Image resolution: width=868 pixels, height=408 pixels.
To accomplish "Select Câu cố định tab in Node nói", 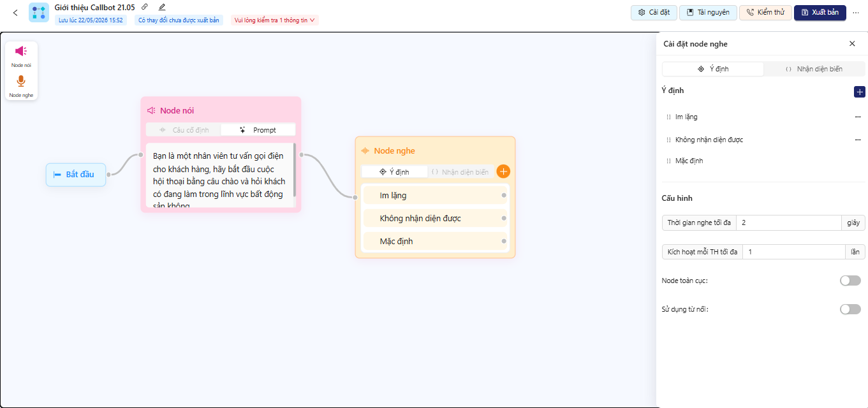I will pyautogui.click(x=184, y=129).
